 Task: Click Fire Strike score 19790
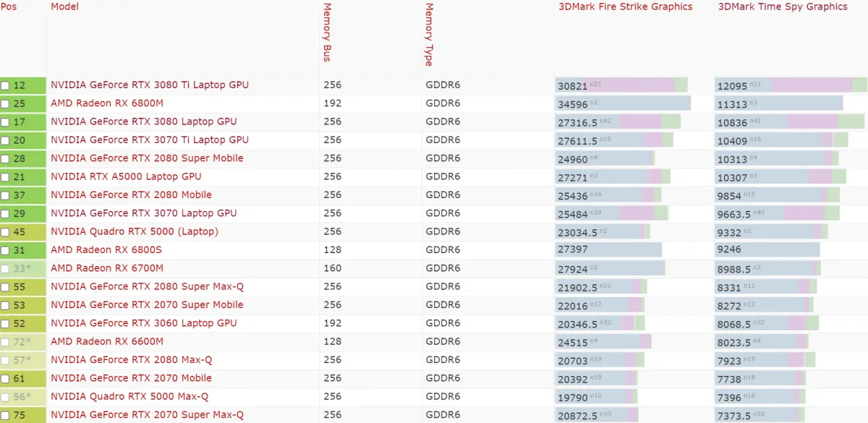(x=573, y=396)
